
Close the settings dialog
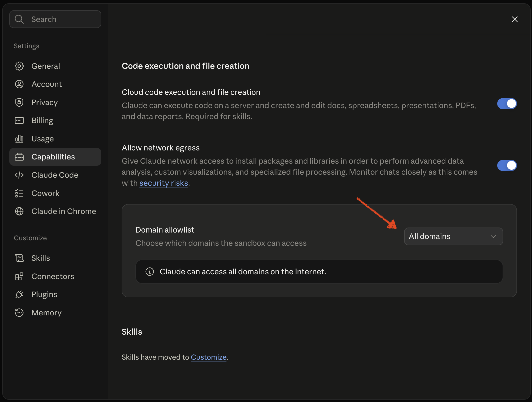(x=515, y=19)
